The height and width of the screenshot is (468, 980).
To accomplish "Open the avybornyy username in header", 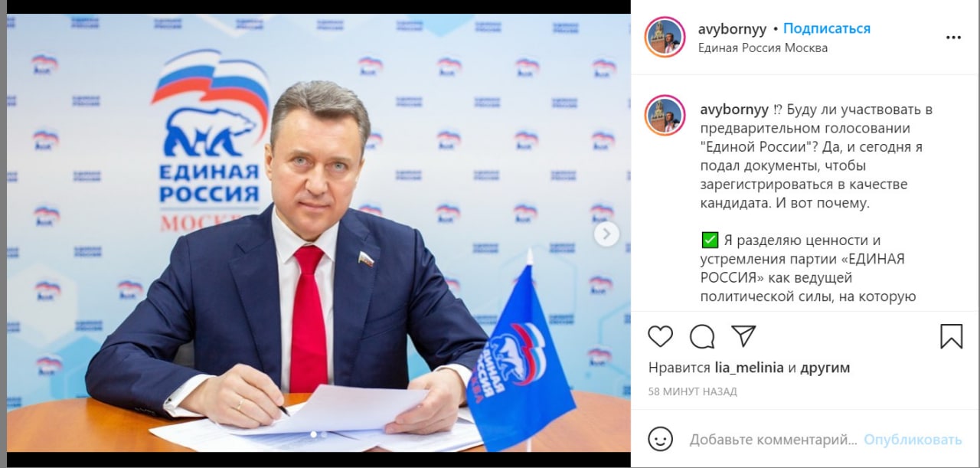I will coord(733,29).
